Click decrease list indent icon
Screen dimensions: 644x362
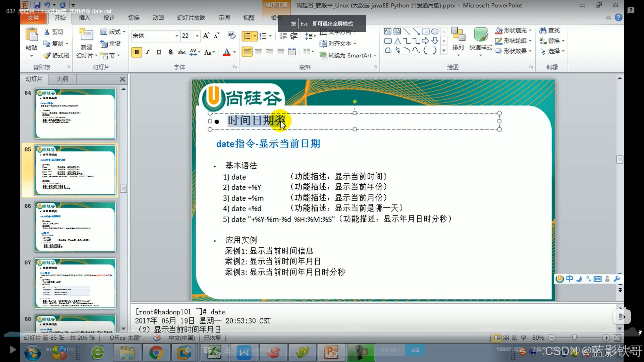point(283,36)
